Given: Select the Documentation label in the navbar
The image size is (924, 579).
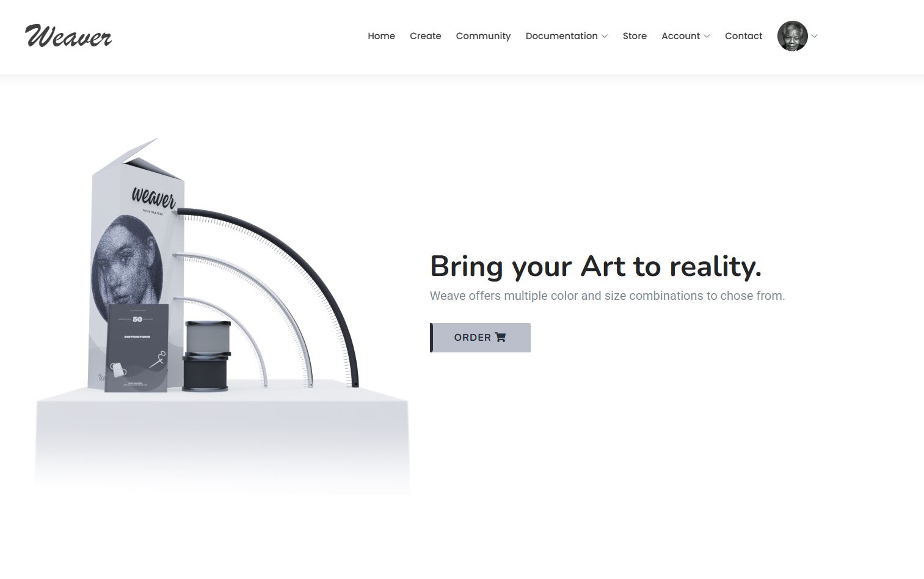Looking at the screenshot, I should pyautogui.click(x=561, y=36).
